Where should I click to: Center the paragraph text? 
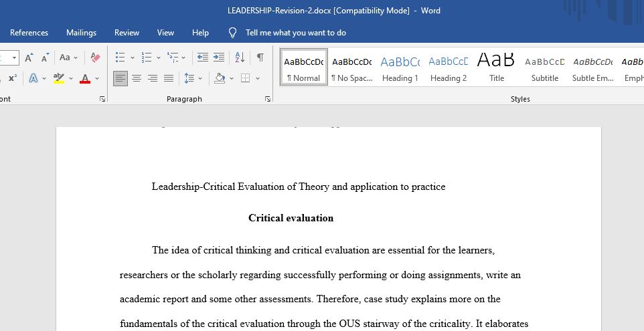pyautogui.click(x=137, y=78)
